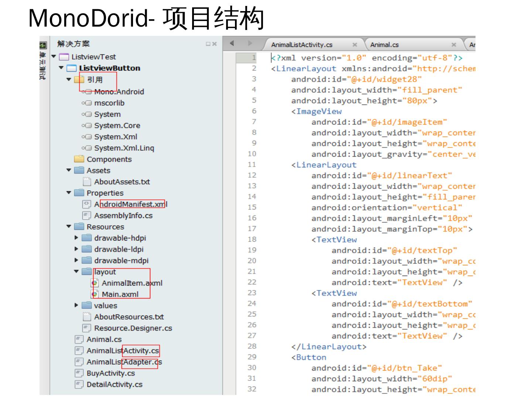Click the AnimalItem.axml file icon
This screenshot has height=399, width=532.
[95, 283]
